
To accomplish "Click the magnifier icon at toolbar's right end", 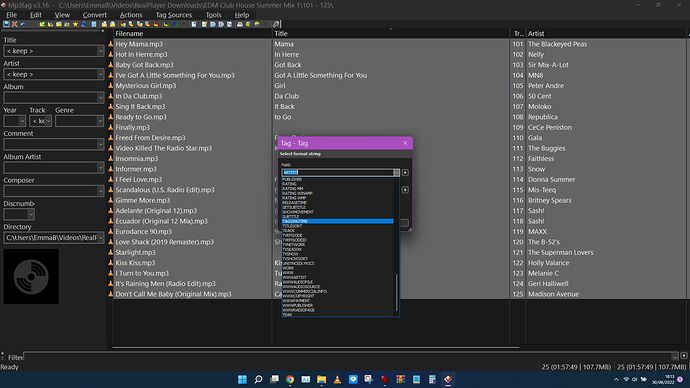I will pyautogui.click(x=276, y=24).
